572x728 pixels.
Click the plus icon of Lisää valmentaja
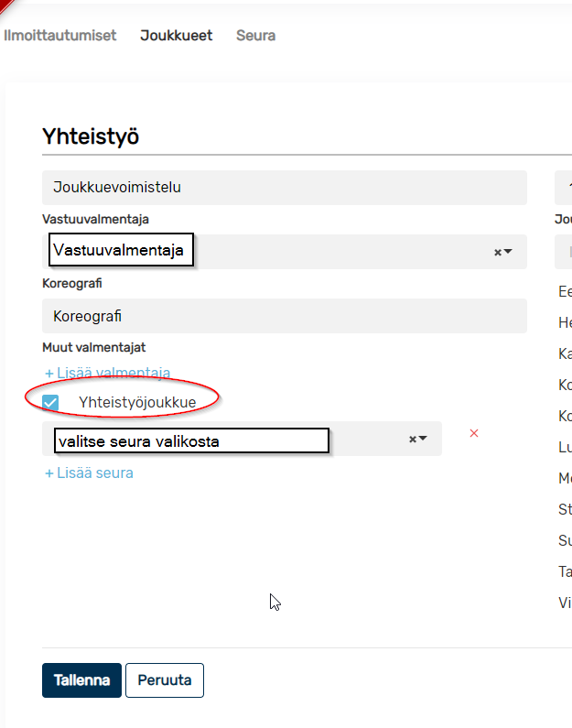49,374
